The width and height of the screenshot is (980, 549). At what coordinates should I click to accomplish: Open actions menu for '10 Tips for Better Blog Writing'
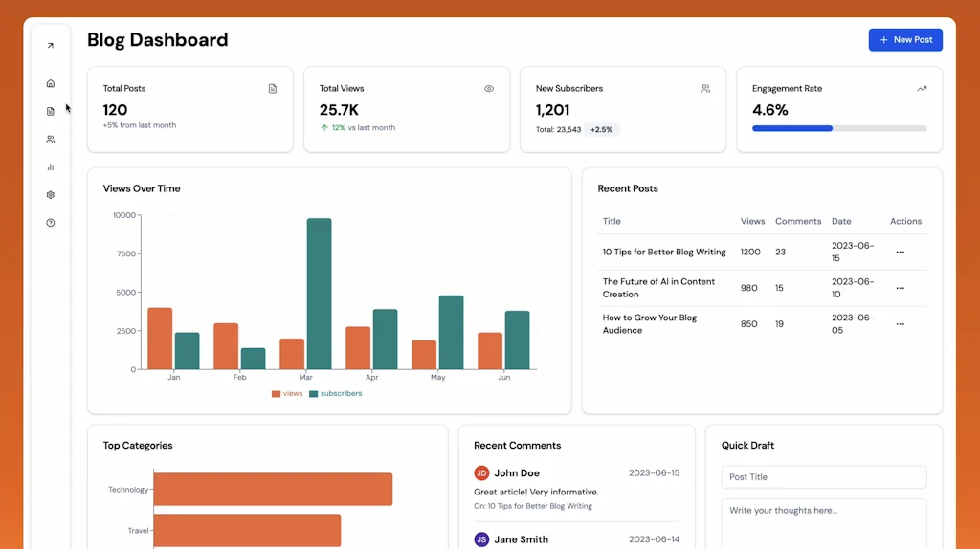coord(900,253)
